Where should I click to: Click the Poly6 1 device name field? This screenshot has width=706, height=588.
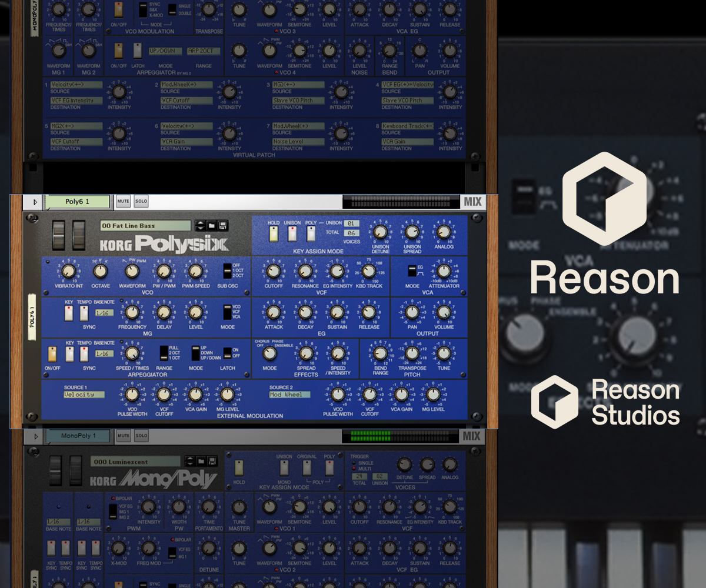point(78,202)
